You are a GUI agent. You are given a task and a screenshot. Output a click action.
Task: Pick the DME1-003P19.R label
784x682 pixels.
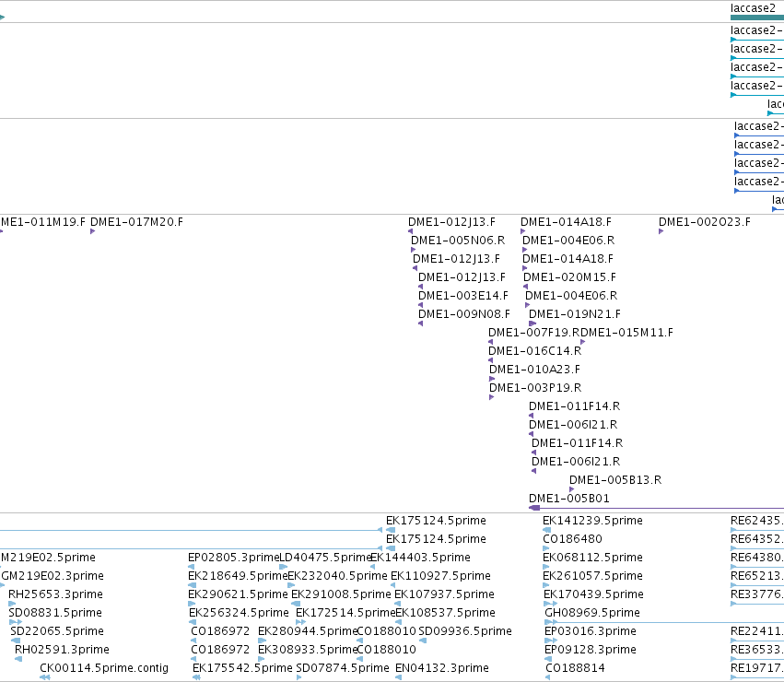pos(535,388)
